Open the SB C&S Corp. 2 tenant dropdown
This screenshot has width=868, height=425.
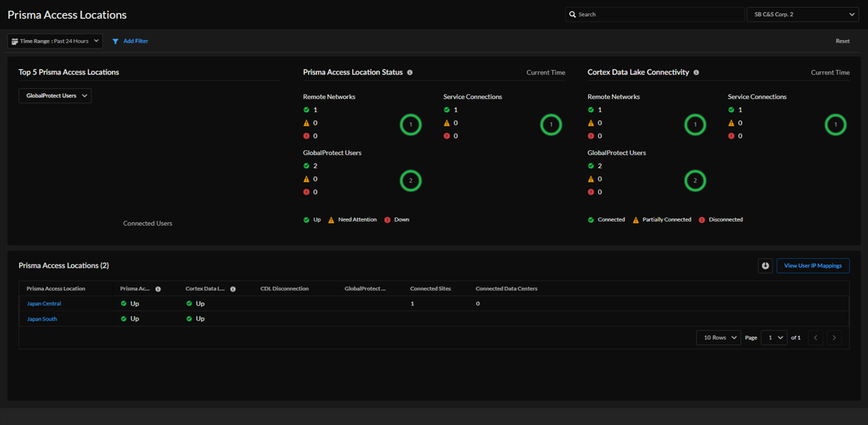803,14
